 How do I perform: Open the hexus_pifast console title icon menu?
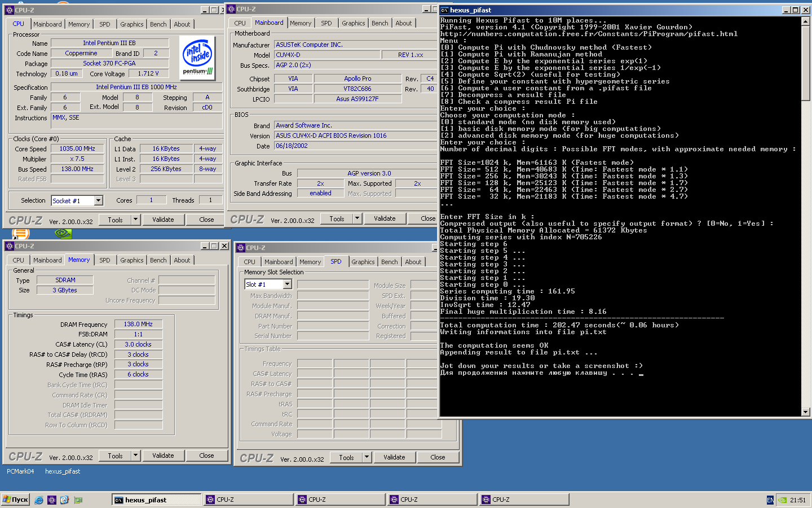pyautogui.click(x=444, y=10)
